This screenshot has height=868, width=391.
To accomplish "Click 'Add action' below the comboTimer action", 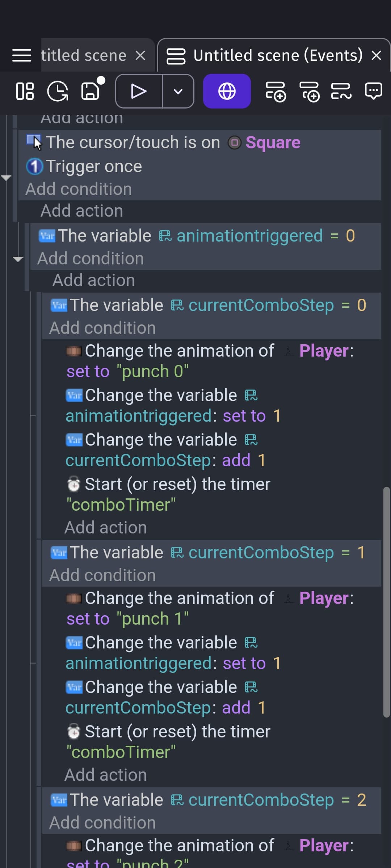I will coord(105,527).
